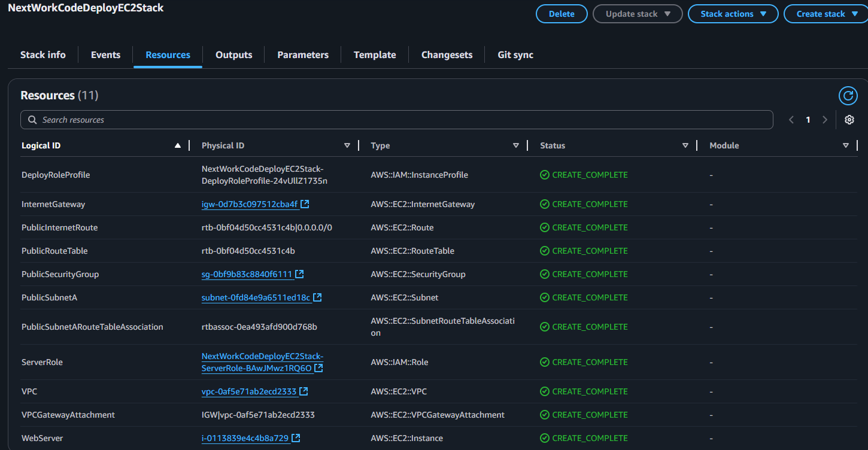
Task: Click status check icon for ServerRole row
Action: coord(545,362)
